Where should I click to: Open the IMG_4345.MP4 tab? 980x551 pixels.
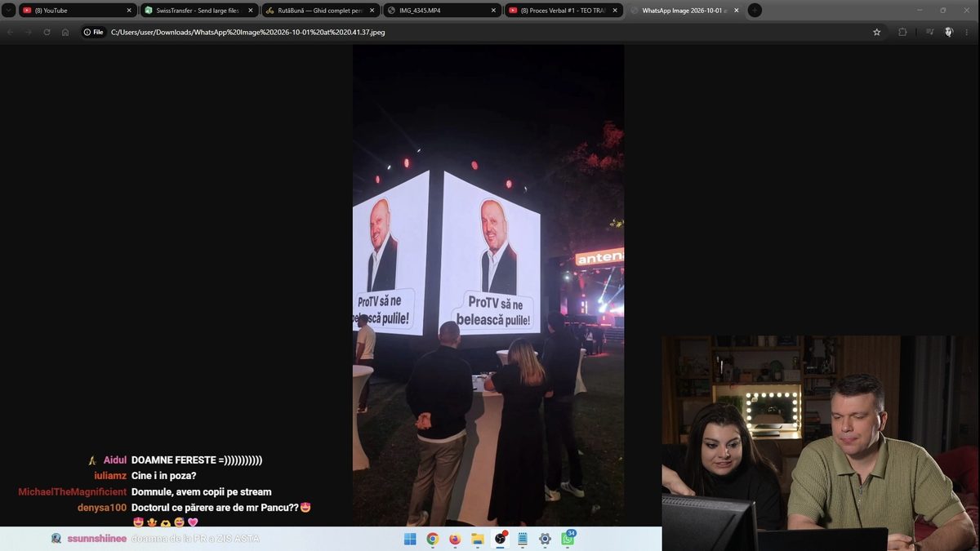pos(442,11)
